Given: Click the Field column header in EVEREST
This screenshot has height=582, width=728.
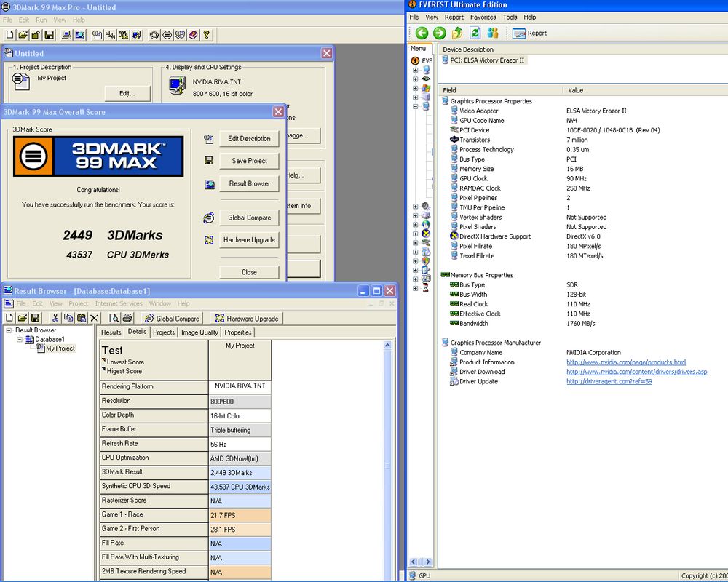Looking at the screenshot, I should 501,90.
